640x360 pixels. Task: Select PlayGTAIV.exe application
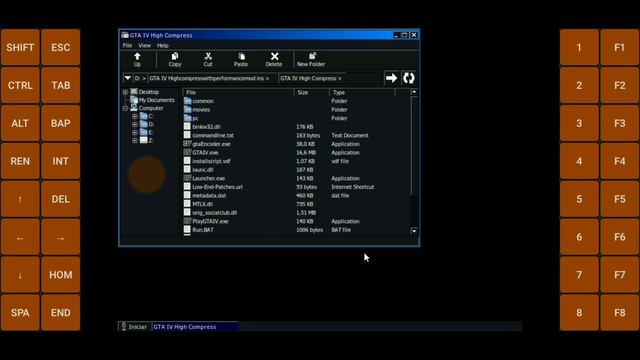(x=210, y=221)
